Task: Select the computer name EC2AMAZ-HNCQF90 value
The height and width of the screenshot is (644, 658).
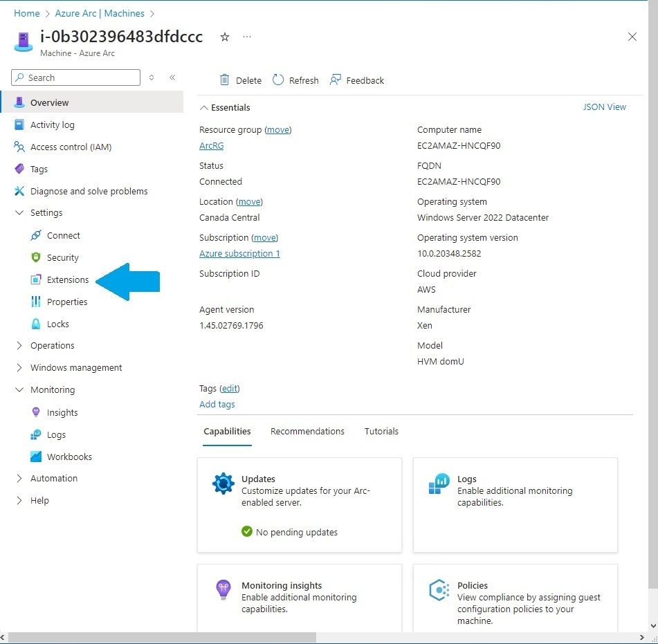Action: (x=459, y=145)
